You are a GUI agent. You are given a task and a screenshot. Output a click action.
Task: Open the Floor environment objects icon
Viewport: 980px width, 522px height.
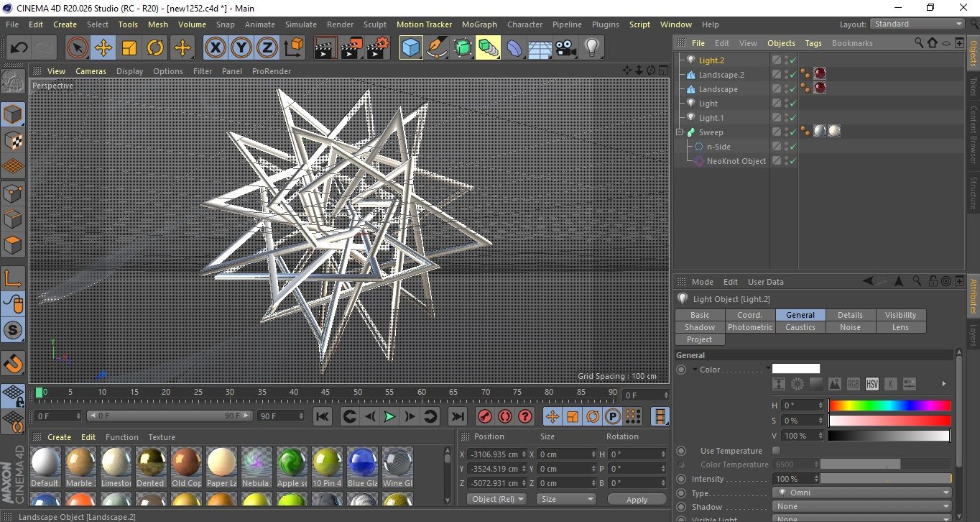click(540, 48)
